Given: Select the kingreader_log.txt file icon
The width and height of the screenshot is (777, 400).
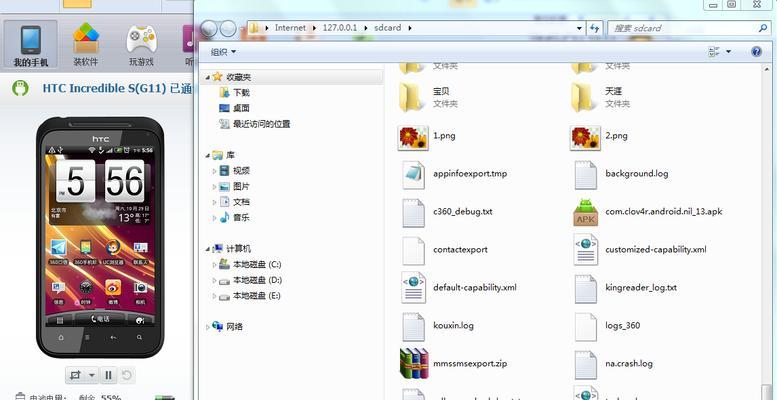Looking at the screenshot, I should tap(586, 288).
